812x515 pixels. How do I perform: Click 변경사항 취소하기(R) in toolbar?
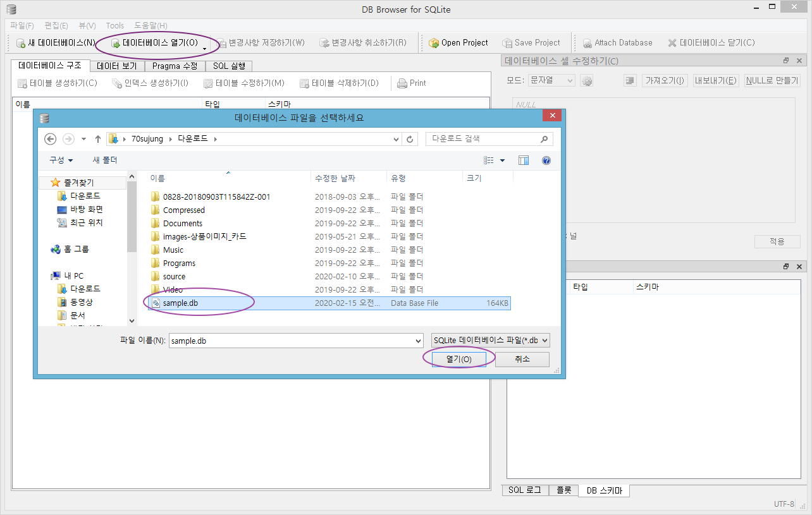coord(363,43)
